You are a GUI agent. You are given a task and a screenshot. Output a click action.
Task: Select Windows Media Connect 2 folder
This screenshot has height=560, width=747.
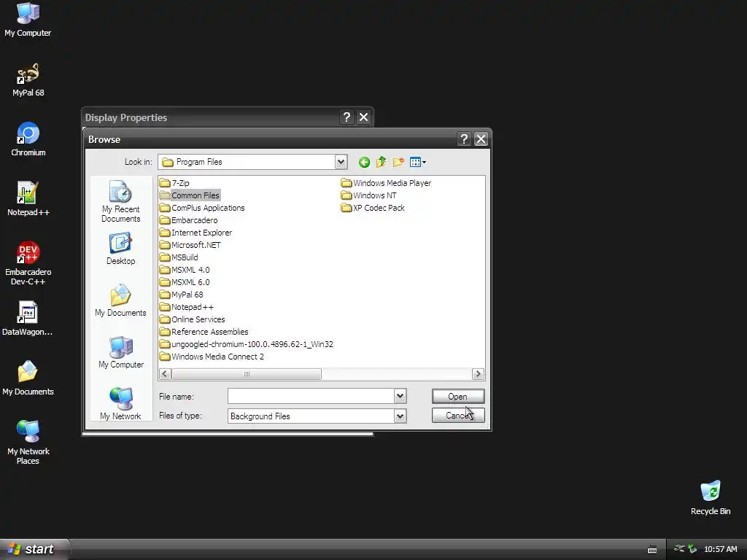212,357
